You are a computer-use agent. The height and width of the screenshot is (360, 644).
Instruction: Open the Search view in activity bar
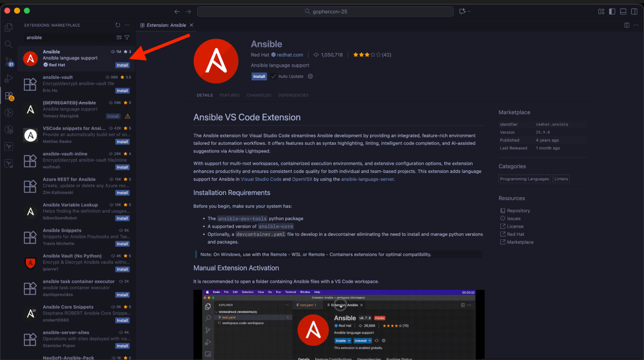(9, 44)
